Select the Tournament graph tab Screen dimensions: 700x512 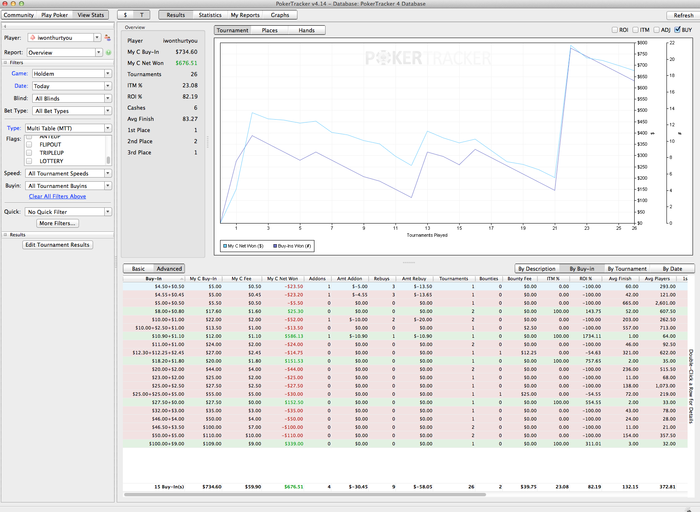233,30
